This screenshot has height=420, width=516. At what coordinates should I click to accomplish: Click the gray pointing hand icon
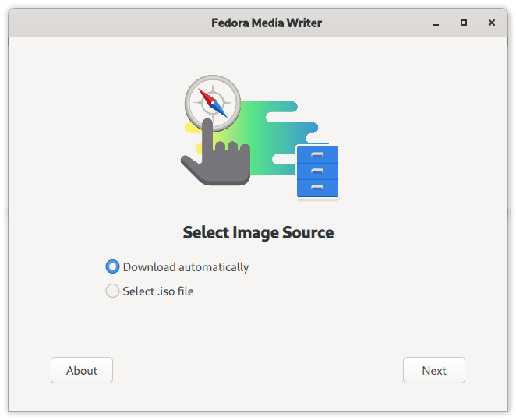click(216, 153)
